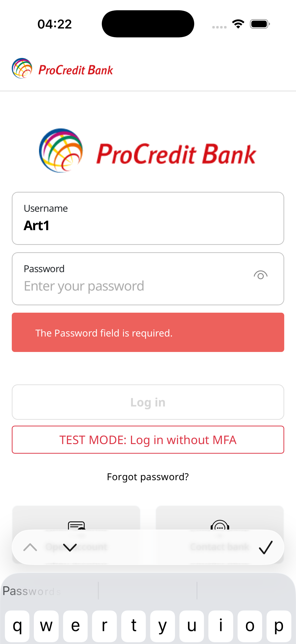
Task: Tap the red password required error banner
Action: (x=148, y=332)
